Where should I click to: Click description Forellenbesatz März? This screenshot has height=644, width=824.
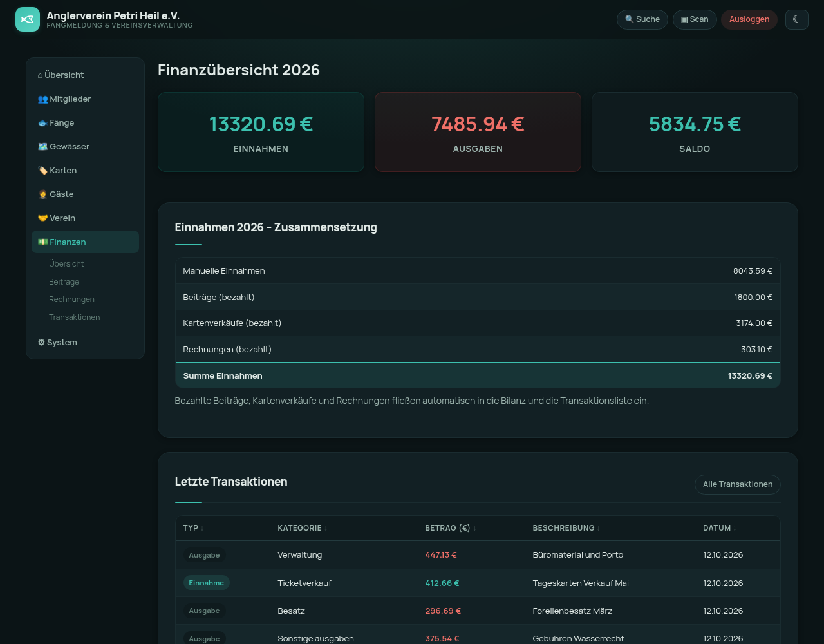[x=572, y=611]
